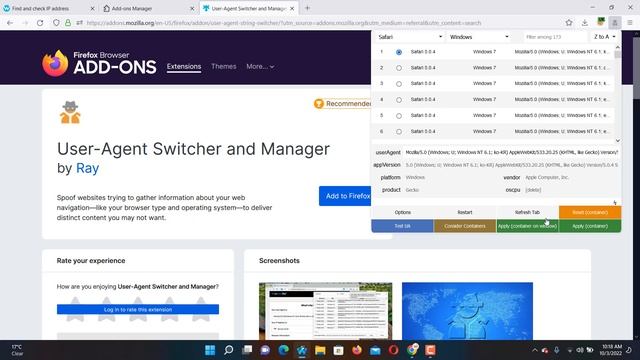The width and height of the screenshot is (640, 360).
Task: Click the green Apply (container) button
Action: pyautogui.click(x=590, y=226)
